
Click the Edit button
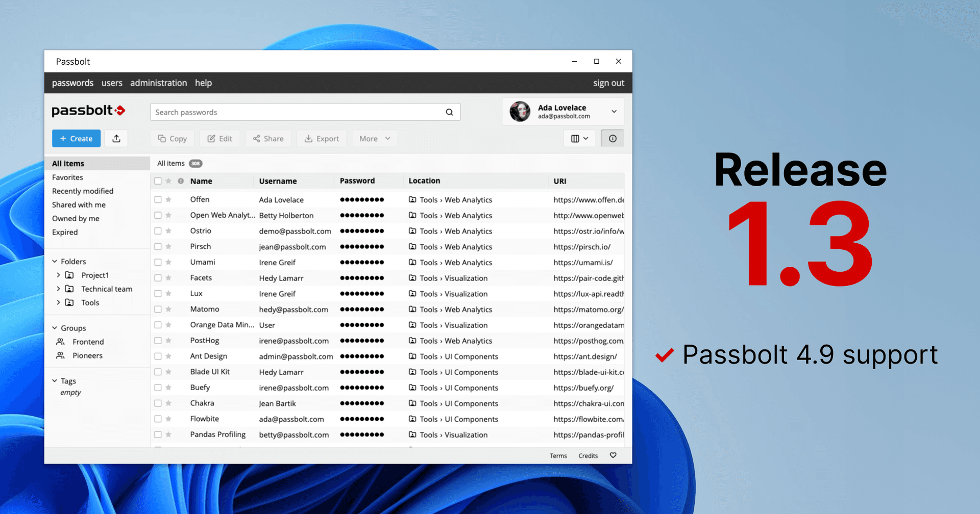(219, 139)
